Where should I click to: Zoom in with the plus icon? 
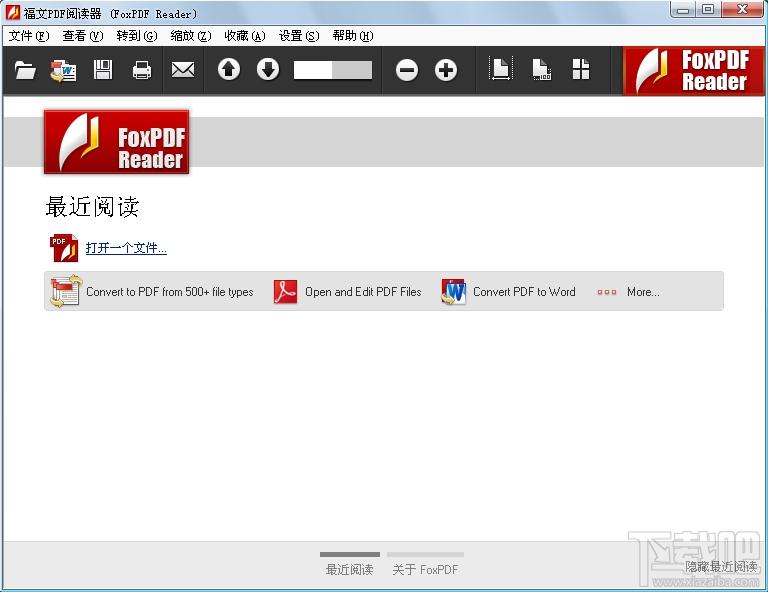click(446, 70)
